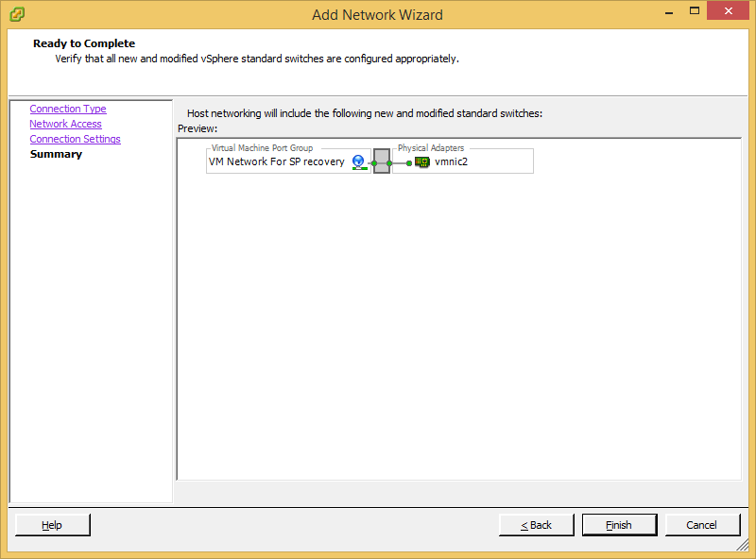756x559 pixels.
Task: Select the VM Network For SP recovery label
Action: pyautogui.click(x=276, y=161)
